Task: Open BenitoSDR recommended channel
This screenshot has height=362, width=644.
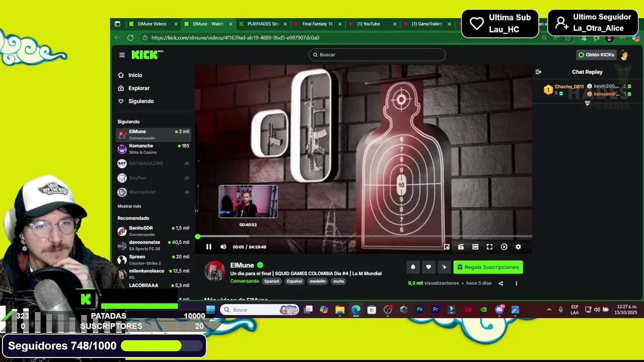Action: click(x=153, y=231)
